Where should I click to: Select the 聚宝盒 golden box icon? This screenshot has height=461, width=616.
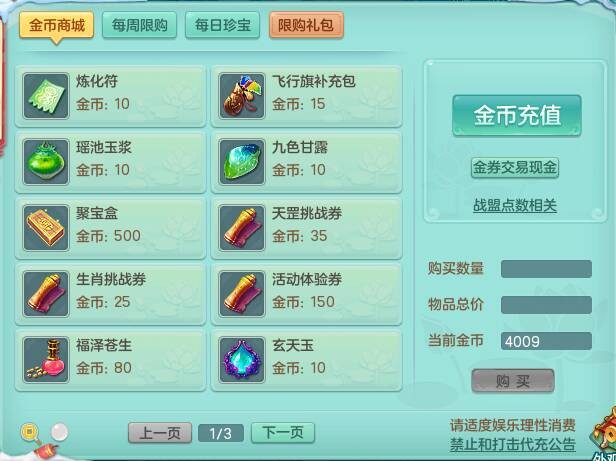pos(46,228)
